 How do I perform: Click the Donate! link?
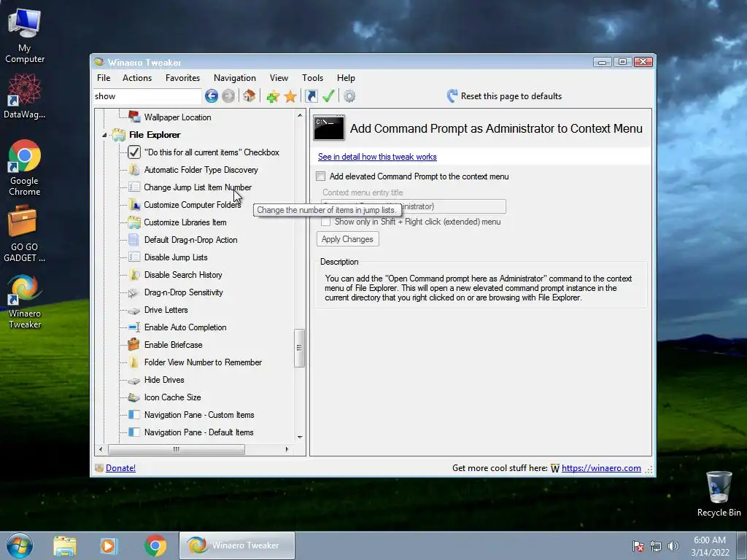(x=120, y=468)
